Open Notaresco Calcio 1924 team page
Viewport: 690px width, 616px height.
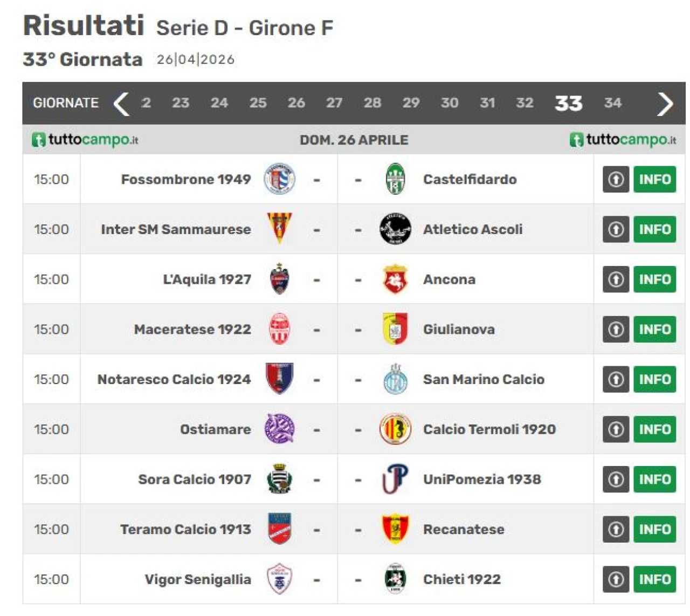coord(174,379)
